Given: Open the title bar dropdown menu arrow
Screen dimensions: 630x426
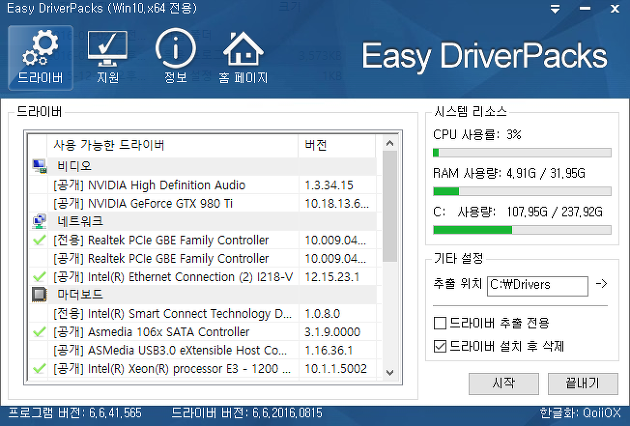Looking at the screenshot, I should [555, 9].
